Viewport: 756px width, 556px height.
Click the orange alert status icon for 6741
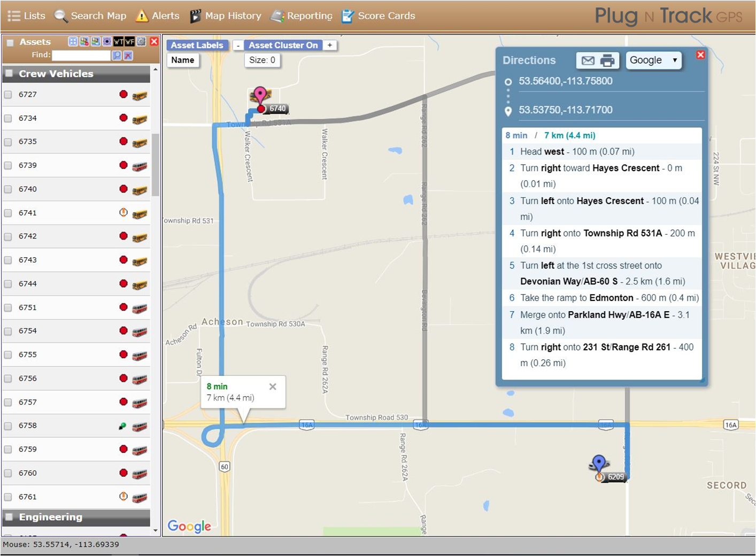(x=124, y=212)
